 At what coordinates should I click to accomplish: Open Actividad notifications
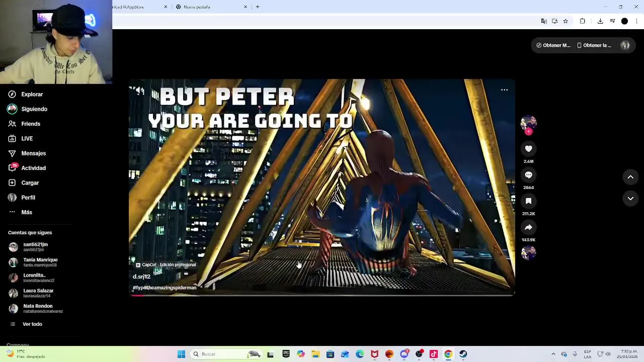[27, 168]
